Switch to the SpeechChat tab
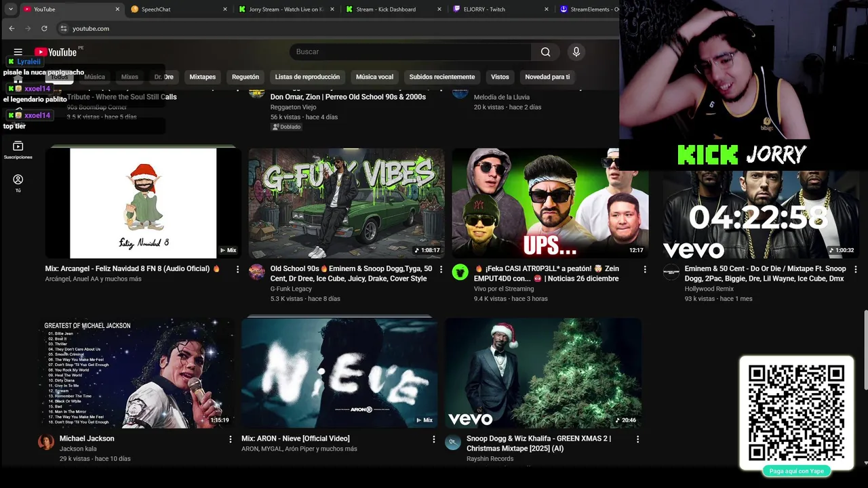This screenshot has width=868, height=488. click(x=180, y=9)
